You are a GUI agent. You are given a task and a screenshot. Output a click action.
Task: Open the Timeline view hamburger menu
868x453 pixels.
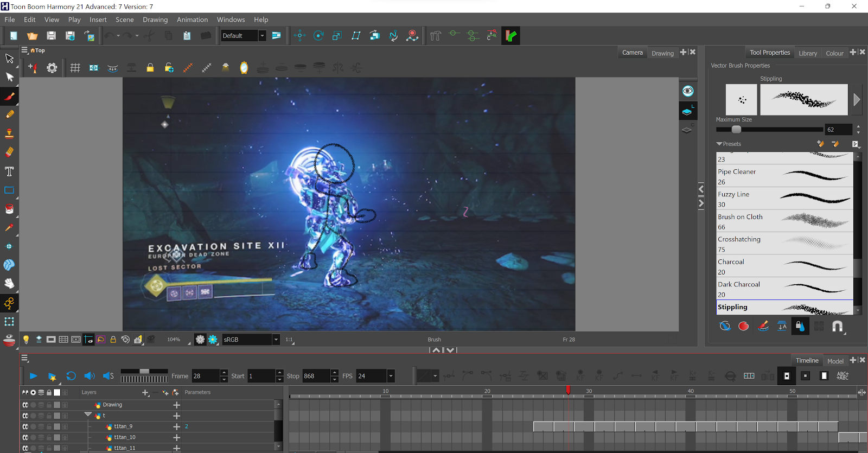point(24,358)
